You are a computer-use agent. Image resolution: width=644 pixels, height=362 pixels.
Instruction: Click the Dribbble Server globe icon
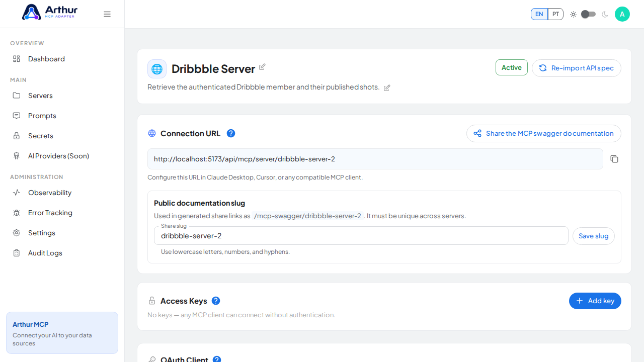pos(157,69)
